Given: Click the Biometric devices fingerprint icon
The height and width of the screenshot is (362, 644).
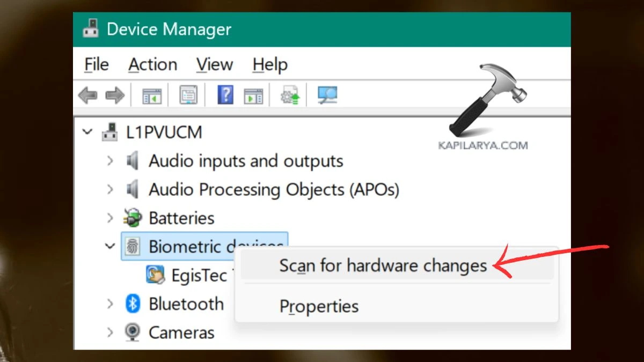Looking at the screenshot, I should pos(132,247).
